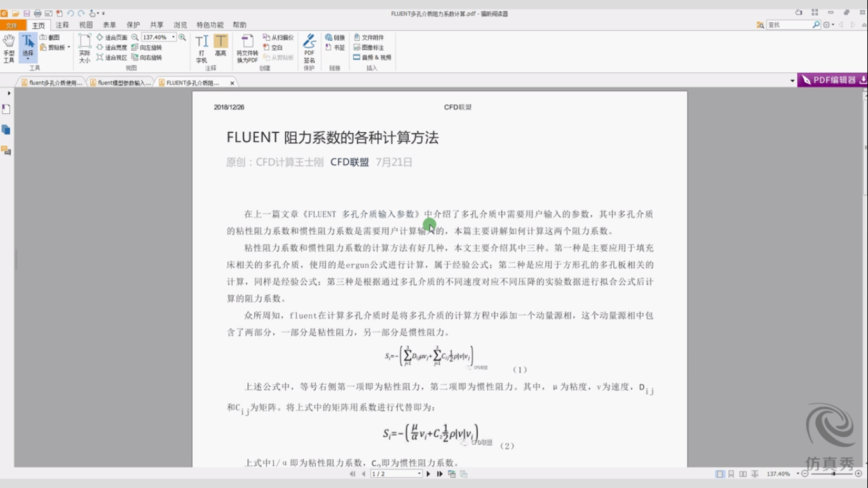Viewport: 868px width, 488px height.
Task: Save document from quick access toolbar
Action: [x=27, y=13]
